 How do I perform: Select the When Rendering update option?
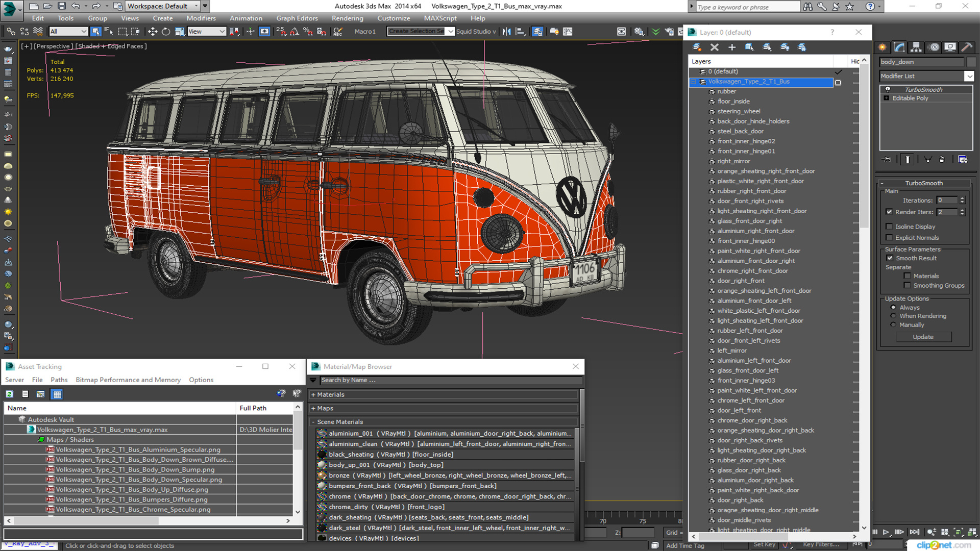pyautogui.click(x=893, y=316)
